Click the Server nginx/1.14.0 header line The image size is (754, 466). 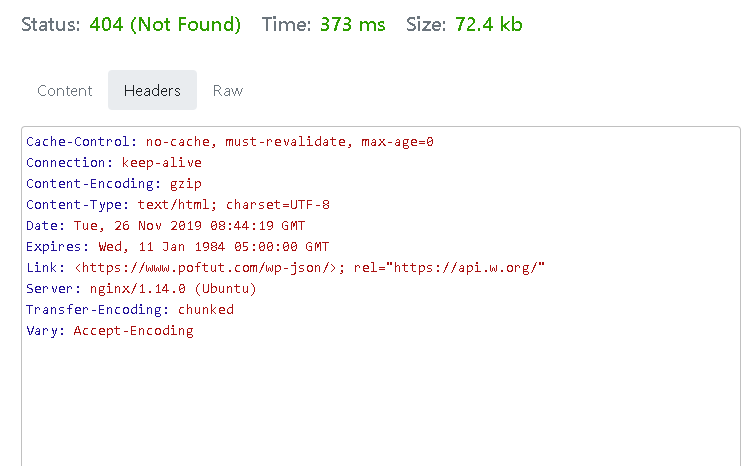pyautogui.click(x=141, y=289)
